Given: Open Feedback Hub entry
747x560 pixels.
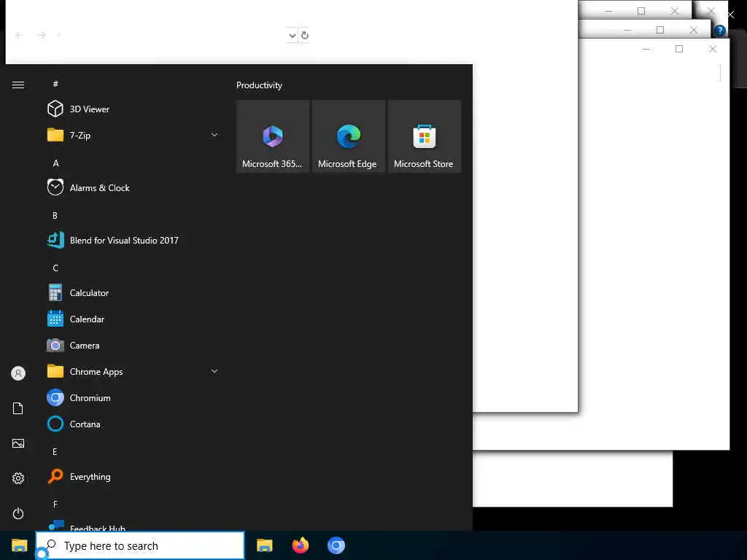Looking at the screenshot, I should coord(133,525).
